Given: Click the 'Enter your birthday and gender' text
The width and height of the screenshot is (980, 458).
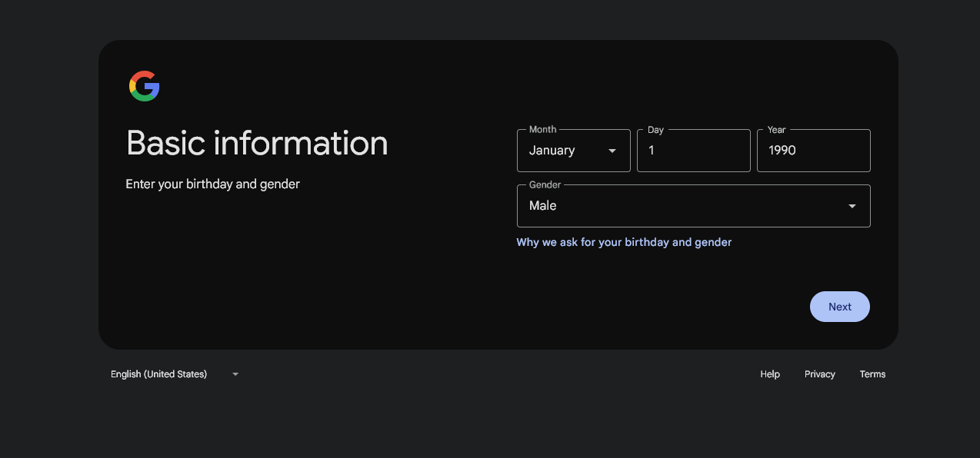Looking at the screenshot, I should coord(213,184).
